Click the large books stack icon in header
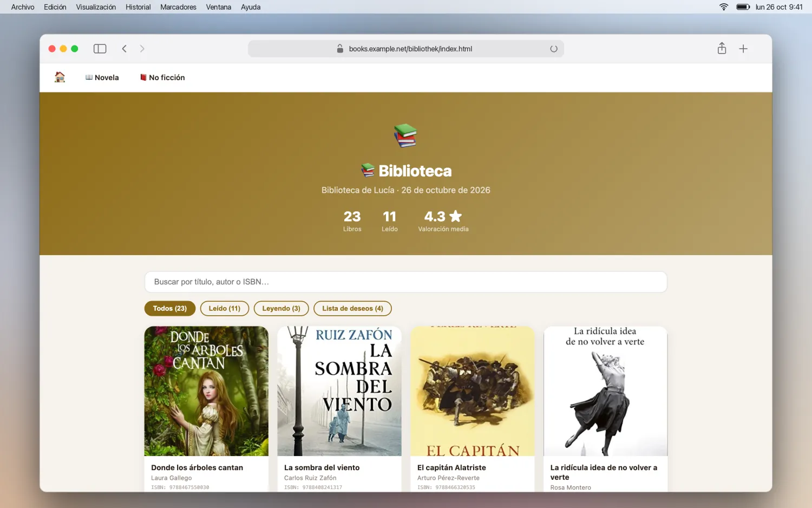 tap(405, 135)
